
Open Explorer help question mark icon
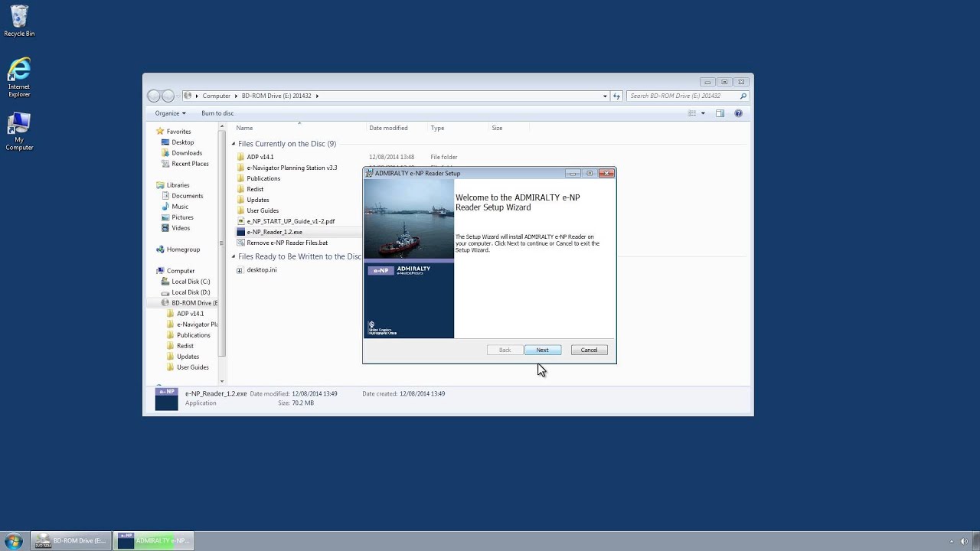738,113
